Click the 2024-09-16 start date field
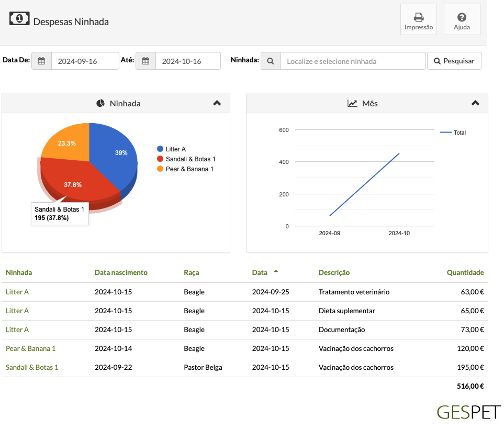 click(85, 61)
